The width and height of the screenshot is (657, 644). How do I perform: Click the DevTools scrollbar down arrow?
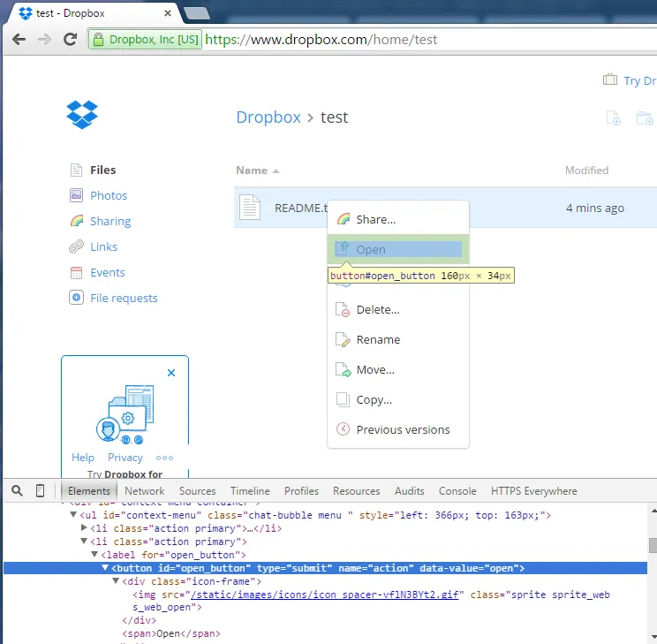pos(653,636)
